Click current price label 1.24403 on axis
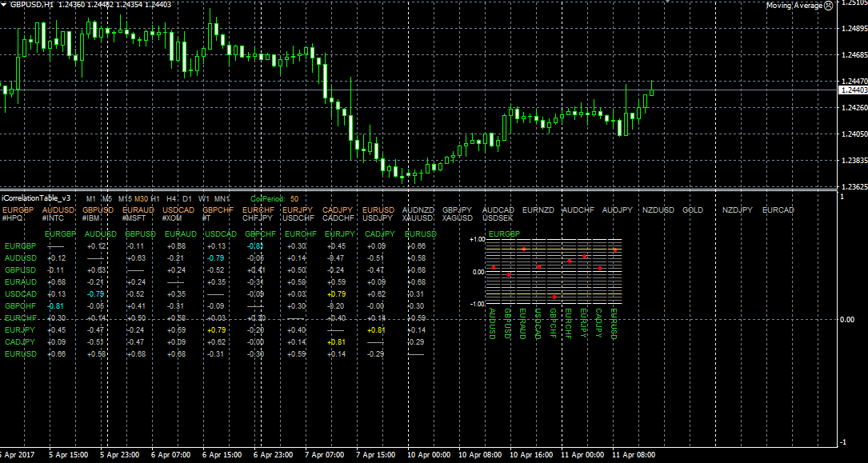The width and height of the screenshot is (868, 463). pyautogui.click(x=853, y=90)
